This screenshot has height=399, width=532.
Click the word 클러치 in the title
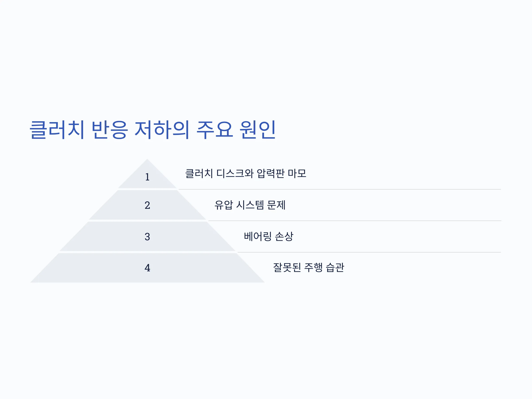[57, 130]
